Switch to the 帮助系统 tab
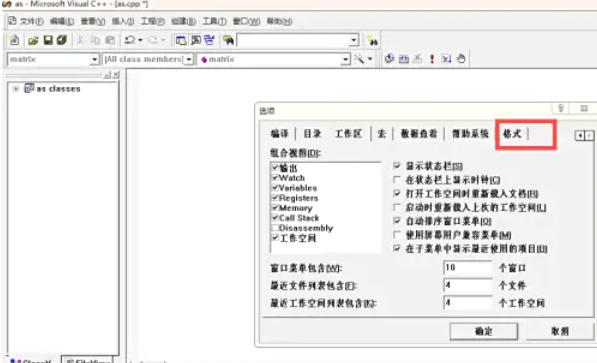597x363 pixels. [x=470, y=134]
